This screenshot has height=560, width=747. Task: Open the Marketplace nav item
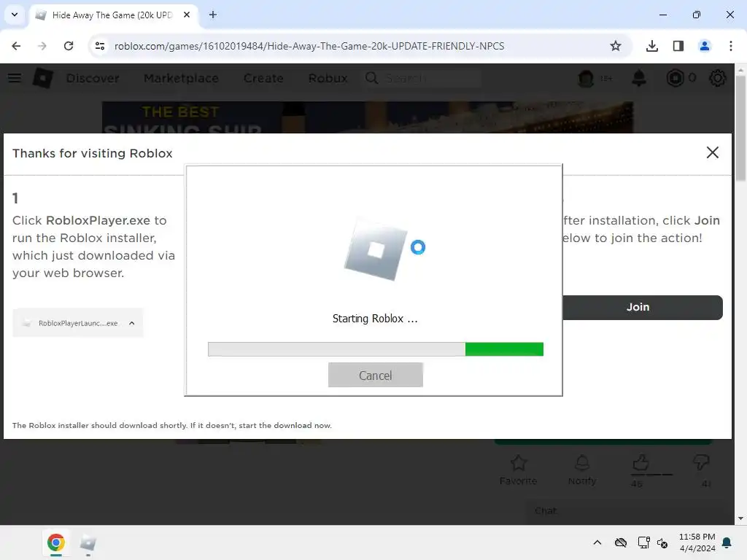tap(181, 78)
